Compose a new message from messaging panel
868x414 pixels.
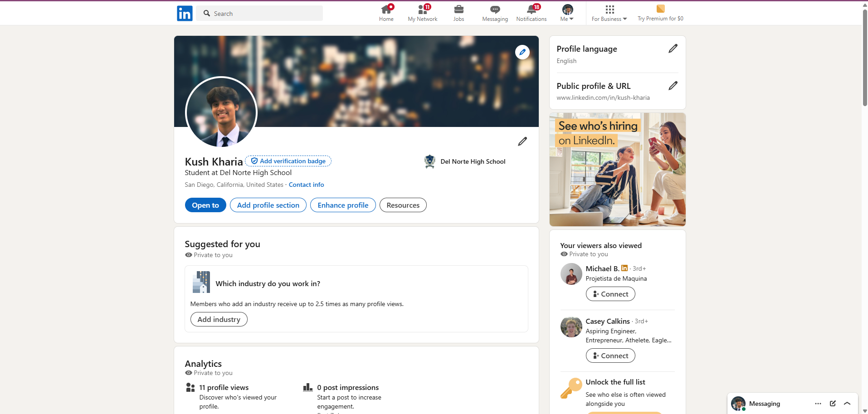click(833, 404)
